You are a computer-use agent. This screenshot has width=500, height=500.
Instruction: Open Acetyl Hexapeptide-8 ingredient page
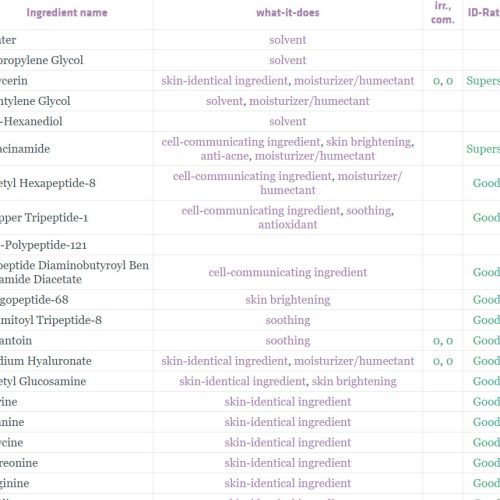[x=48, y=183]
